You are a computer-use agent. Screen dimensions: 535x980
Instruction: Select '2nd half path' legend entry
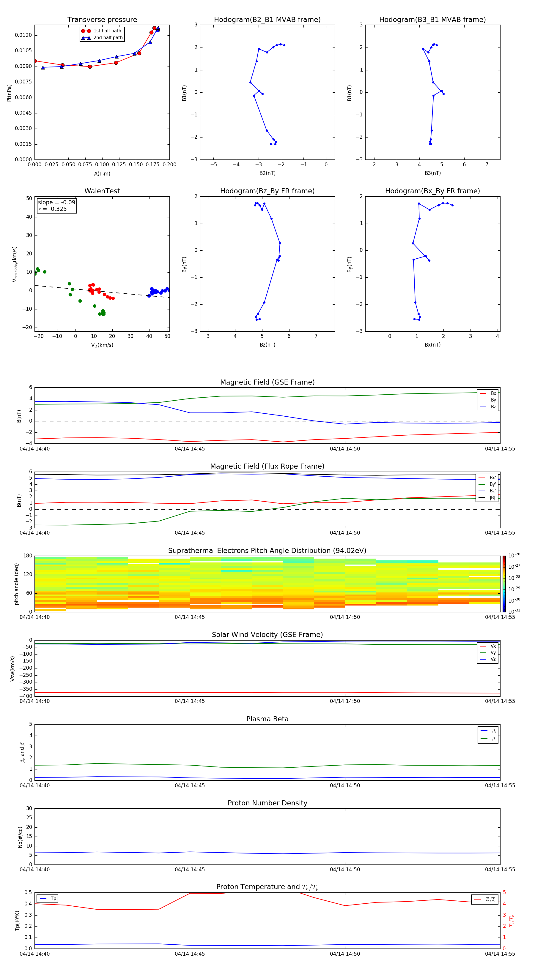click(102, 38)
